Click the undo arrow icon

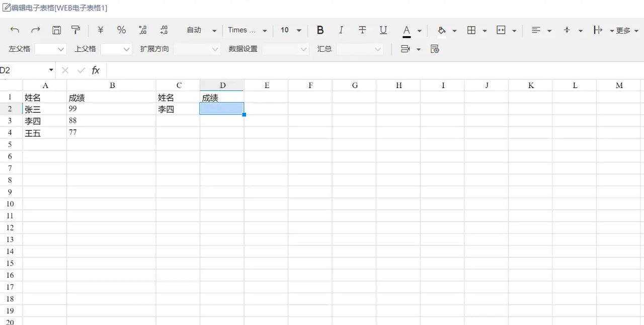coord(15,30)
